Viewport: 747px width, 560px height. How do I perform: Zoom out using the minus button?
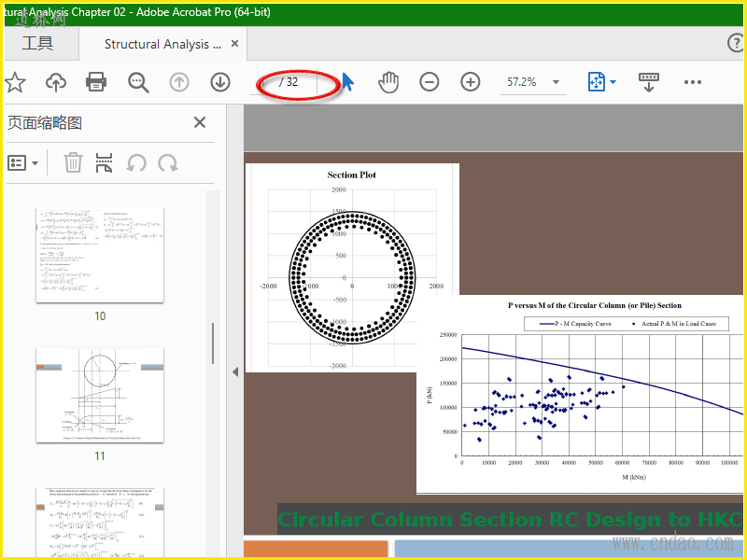430,82
